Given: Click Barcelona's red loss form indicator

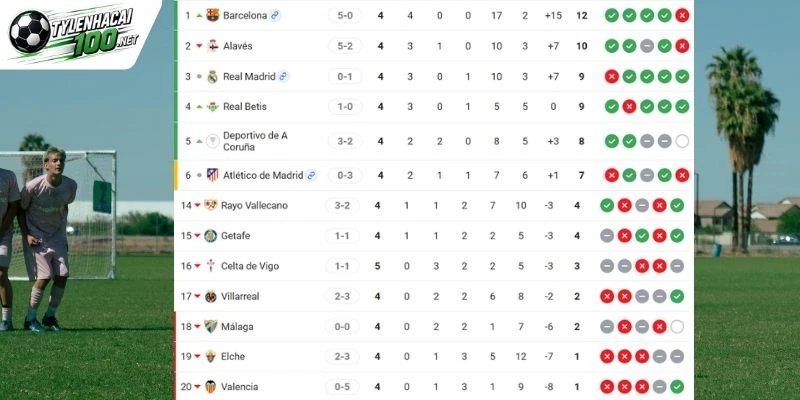Looking at the screenshot, I should pyautogui.click(x=682, y=15).
